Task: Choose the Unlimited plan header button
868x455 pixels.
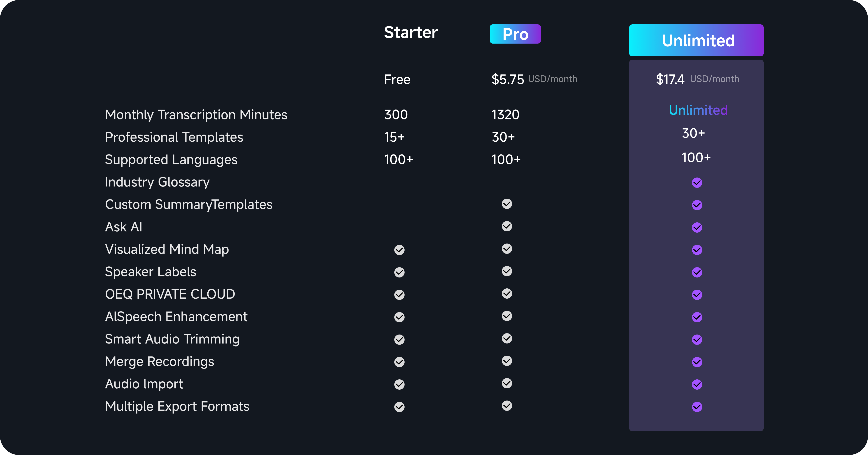Action: [696, 40]
